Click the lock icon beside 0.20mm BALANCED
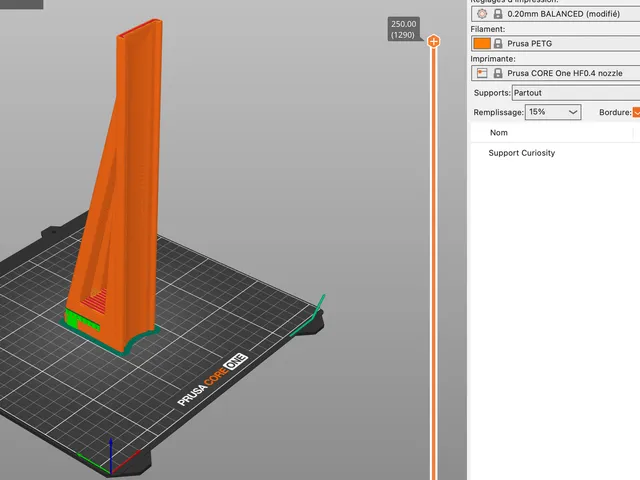This screenshot has width=640, height=480. click(498, 14)
